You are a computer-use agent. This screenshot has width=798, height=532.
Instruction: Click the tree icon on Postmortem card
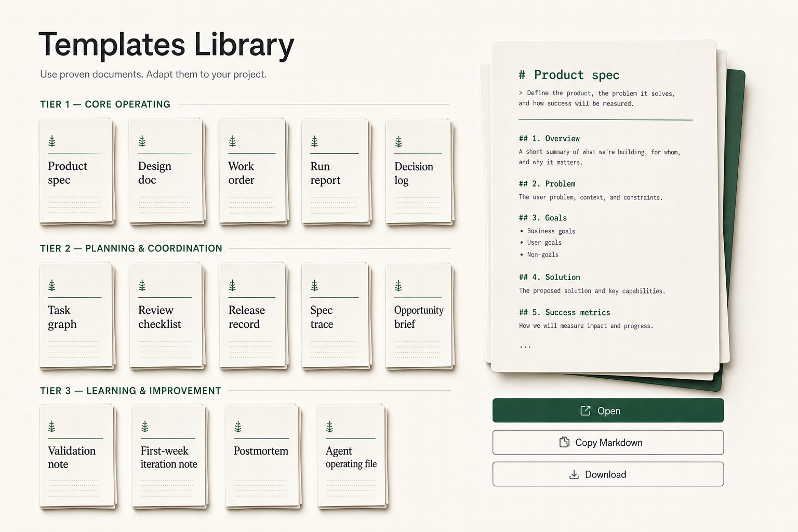(238, 427)
